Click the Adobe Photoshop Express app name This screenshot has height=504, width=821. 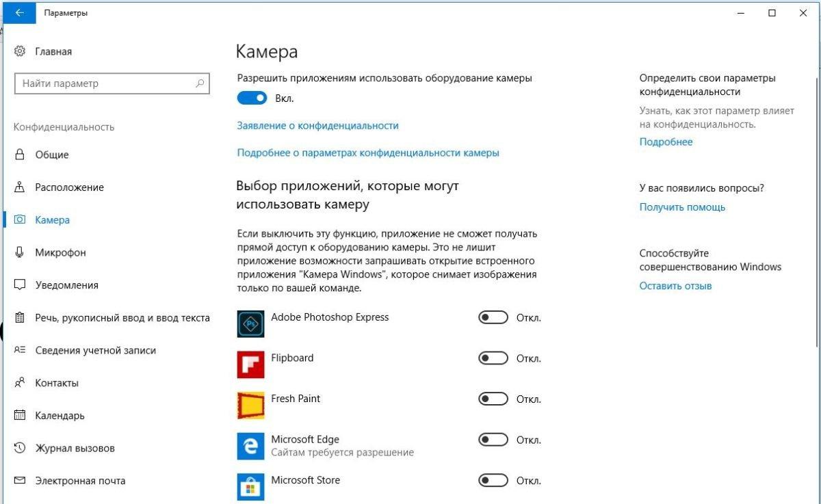[330, 317]
